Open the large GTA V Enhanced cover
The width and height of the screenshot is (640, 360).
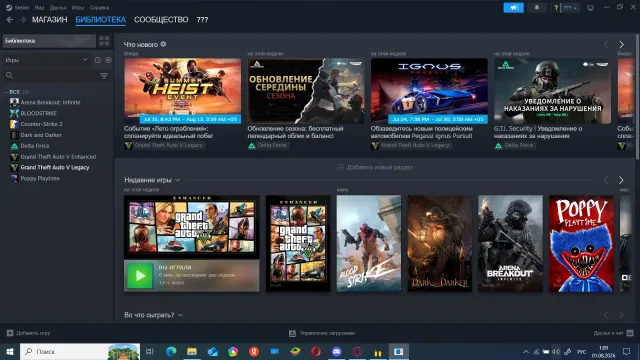191,227
